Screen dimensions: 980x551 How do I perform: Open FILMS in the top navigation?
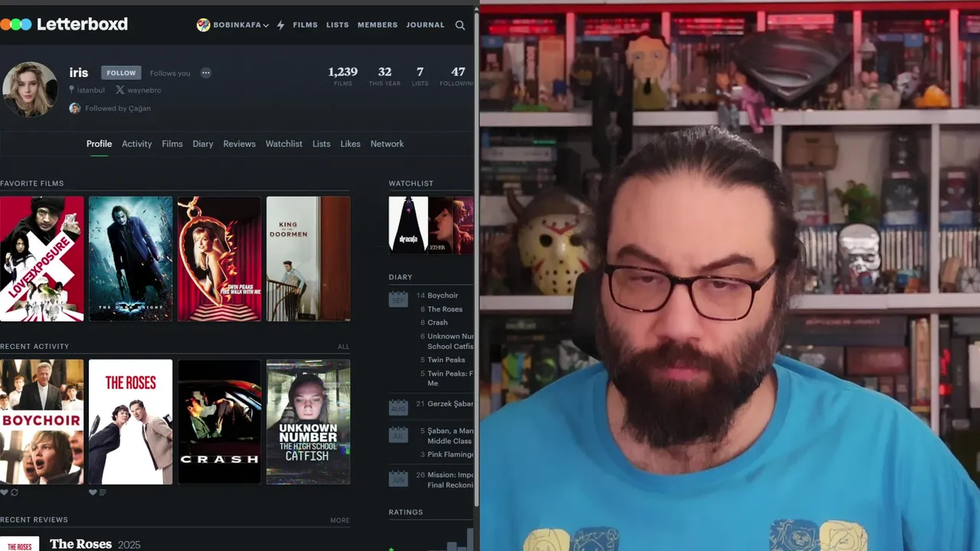click(x=305, y=25)
